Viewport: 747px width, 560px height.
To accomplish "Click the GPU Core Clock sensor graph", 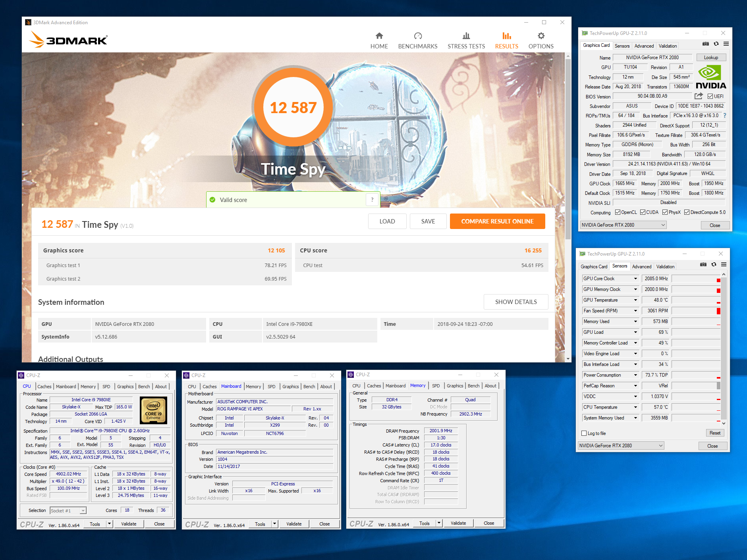I will pyautogui.click(x=696, y=279).
